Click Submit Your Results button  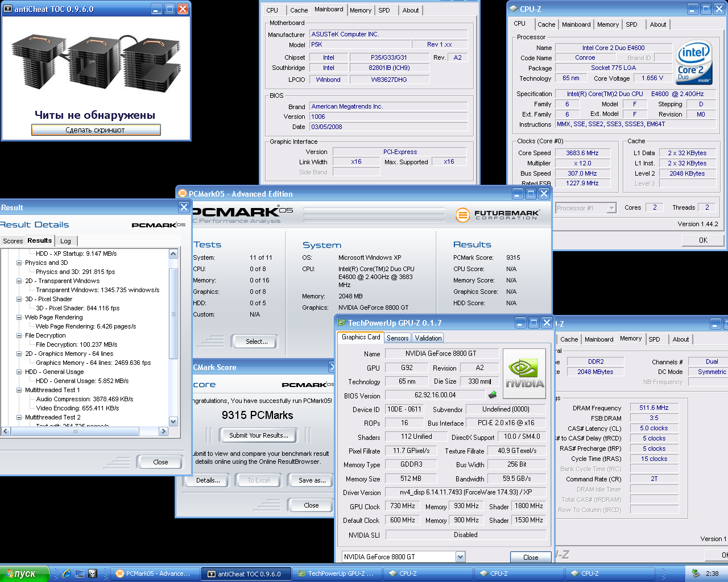tap(259, 435)
